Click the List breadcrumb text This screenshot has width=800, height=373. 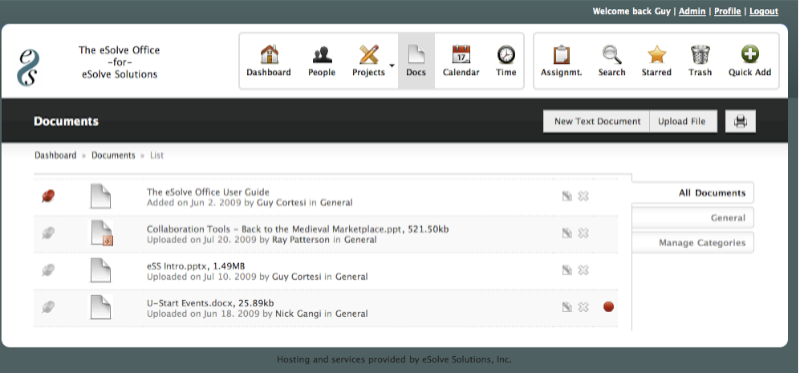click(x=157, y=155)
